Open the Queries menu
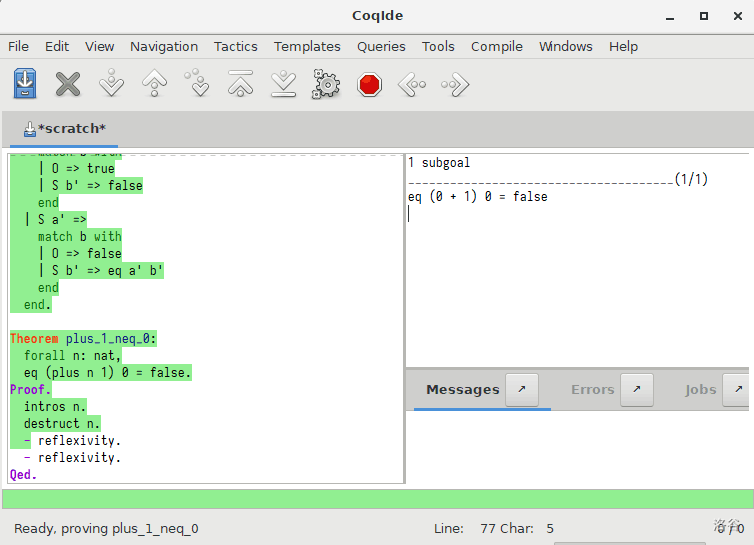The width and height of the screenshot is (754, 545). coord(381,46)
